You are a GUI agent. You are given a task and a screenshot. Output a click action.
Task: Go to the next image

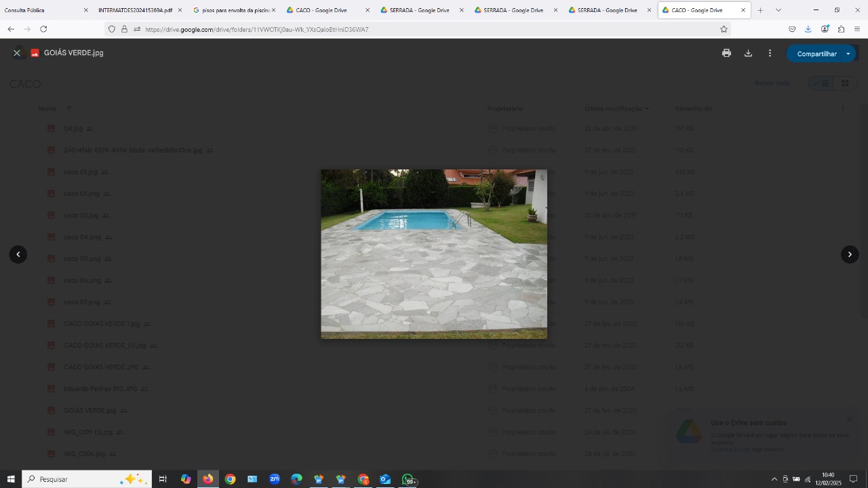(850, 254)
